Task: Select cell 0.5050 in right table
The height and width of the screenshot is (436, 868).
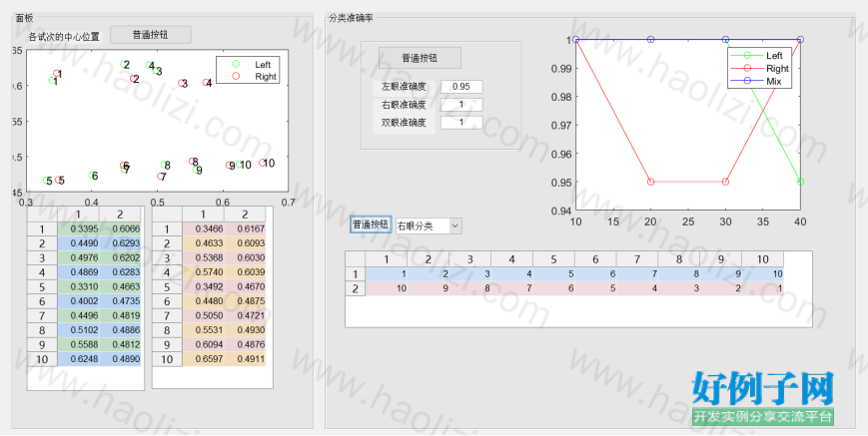Action: click(x=203, y=315)
